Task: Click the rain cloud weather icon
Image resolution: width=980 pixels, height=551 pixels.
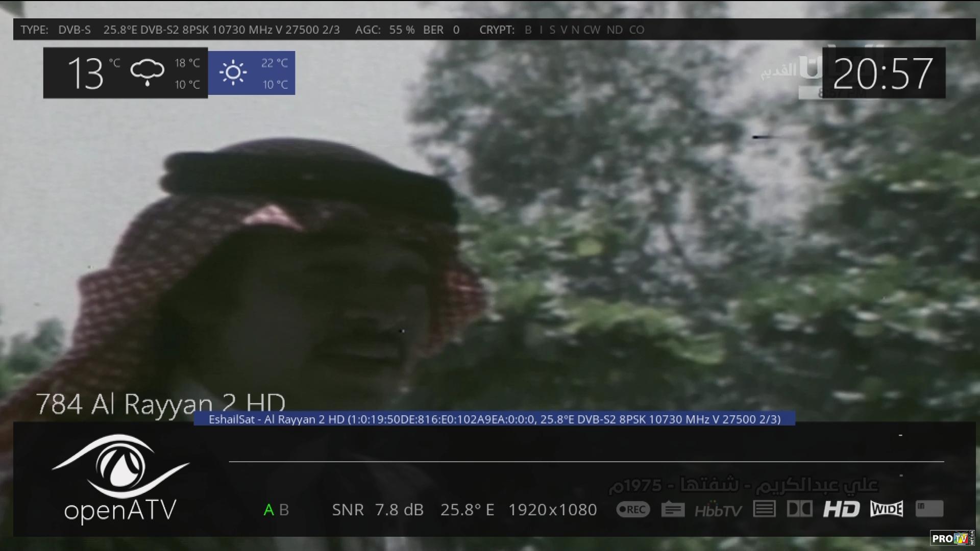Action: pyautogui.click(x=147, y=72)
